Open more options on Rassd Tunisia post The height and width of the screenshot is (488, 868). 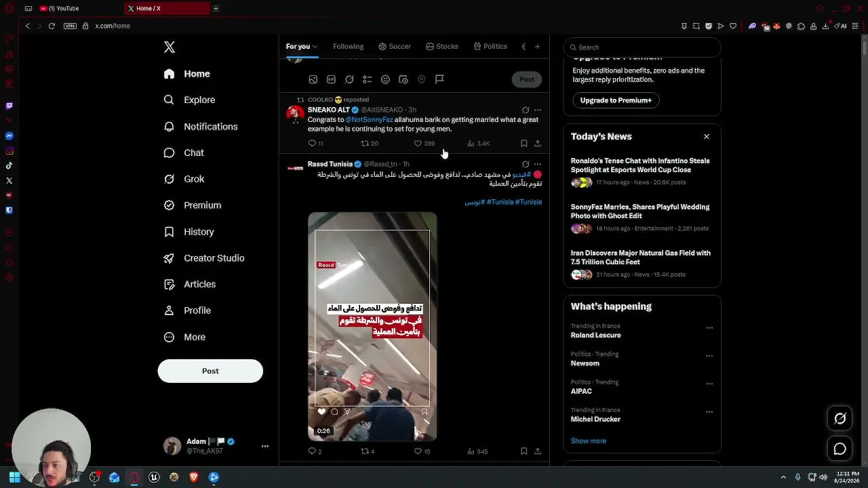pyautogui.click(x=538, y=164)
